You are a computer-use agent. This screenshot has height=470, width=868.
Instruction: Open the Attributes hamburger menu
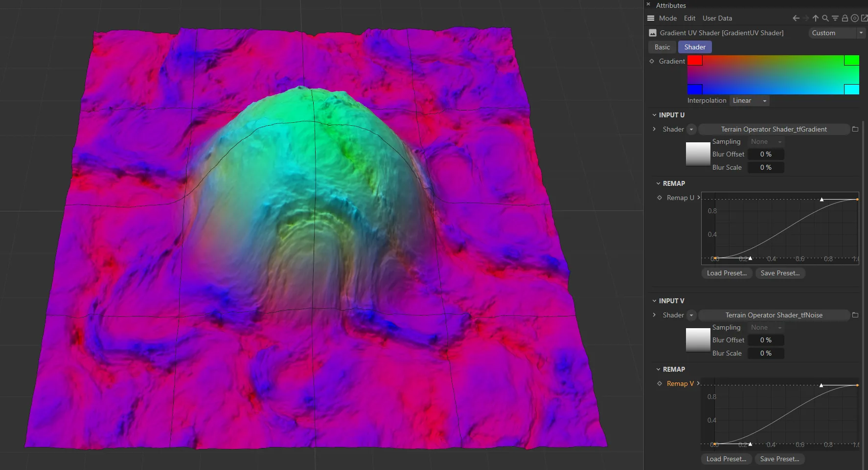pos(651,18)
